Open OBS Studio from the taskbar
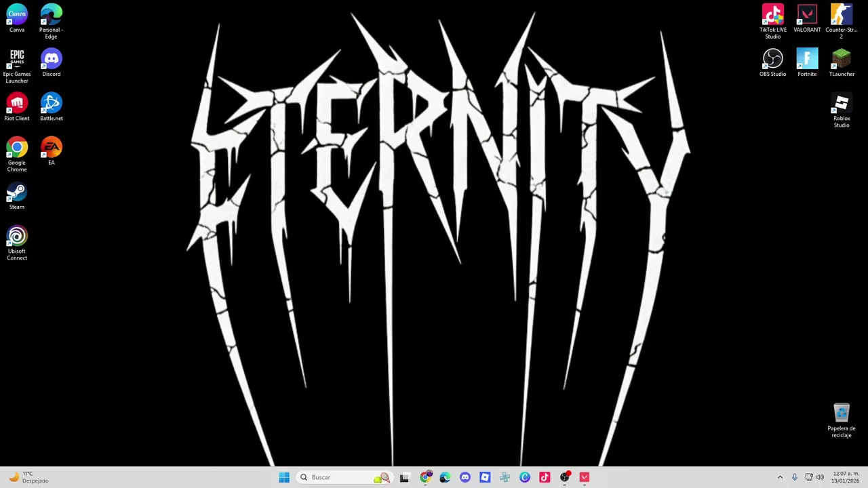 tap(564, 477)
